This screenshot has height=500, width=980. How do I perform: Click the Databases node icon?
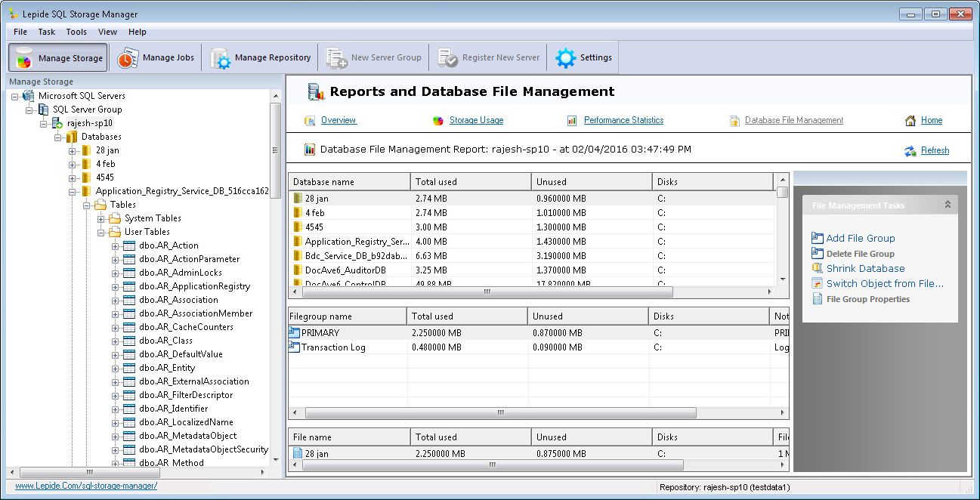click(72, 137)
